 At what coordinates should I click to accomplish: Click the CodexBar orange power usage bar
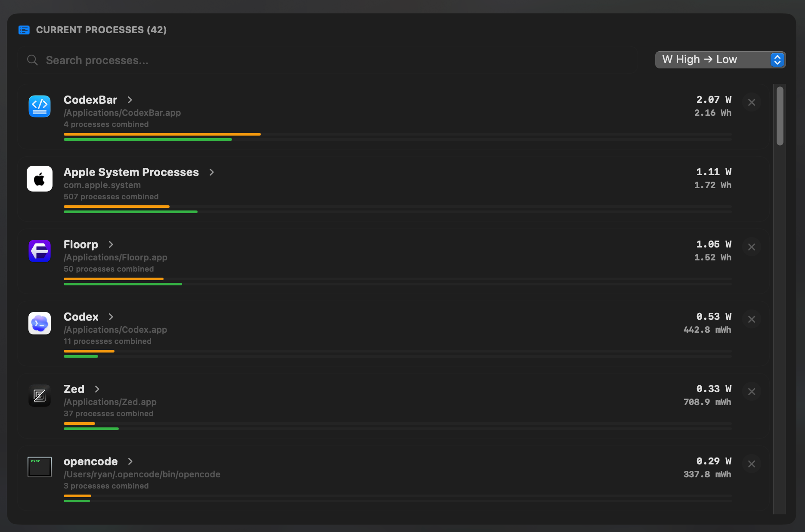point(162,134)
